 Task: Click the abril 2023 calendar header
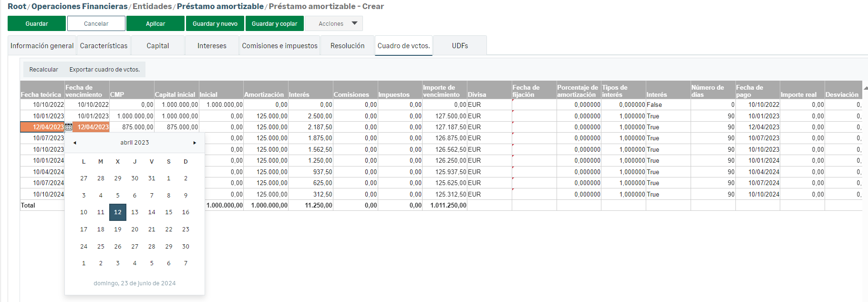[134, 143]
